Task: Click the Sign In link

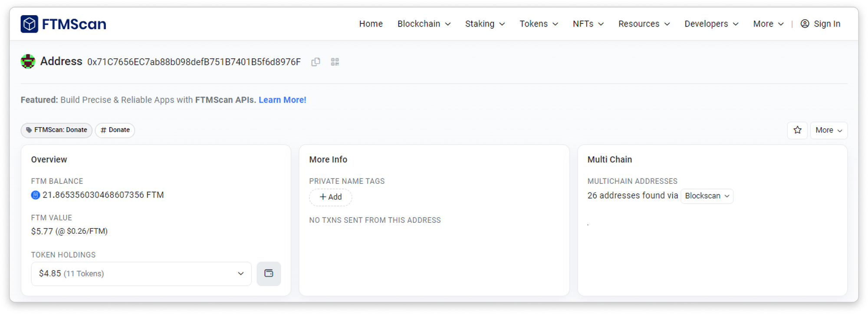Action: pos(827,24)
